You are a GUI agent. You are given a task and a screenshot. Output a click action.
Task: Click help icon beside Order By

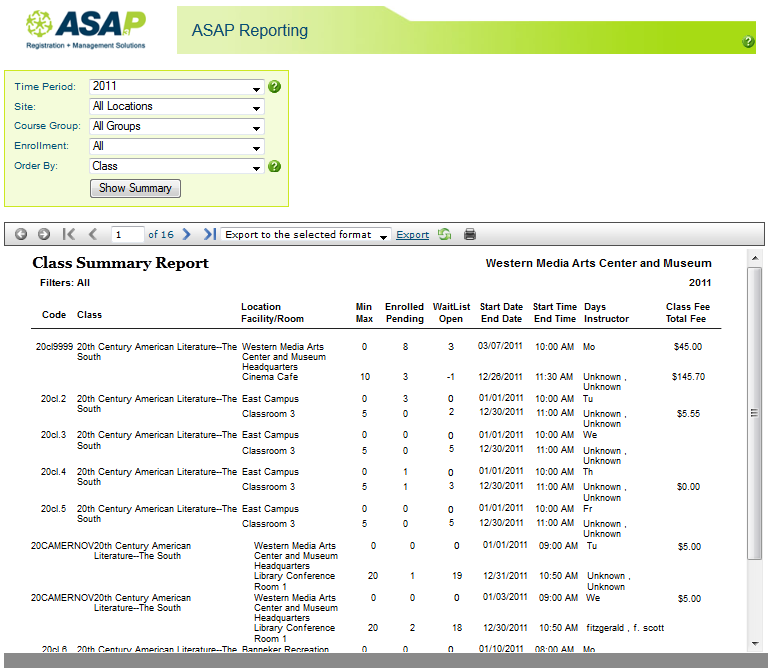pos(275,167)
